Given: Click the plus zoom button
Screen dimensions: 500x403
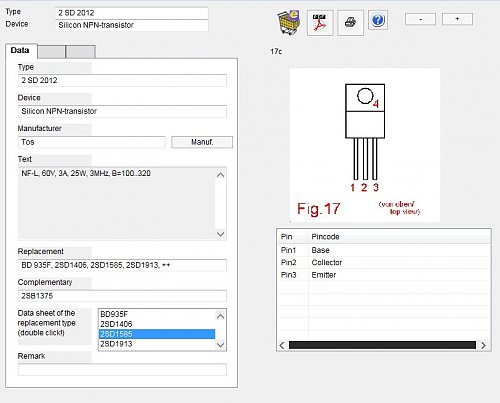Looking at the screenshot, I should point(457,19).
